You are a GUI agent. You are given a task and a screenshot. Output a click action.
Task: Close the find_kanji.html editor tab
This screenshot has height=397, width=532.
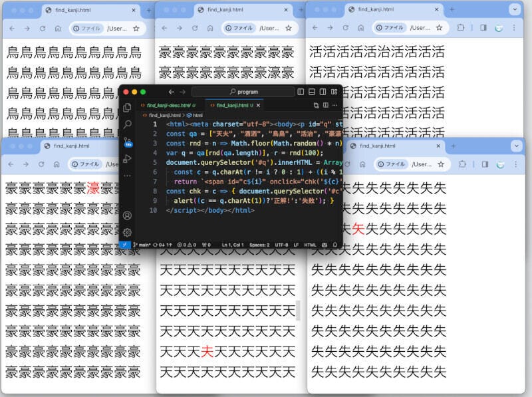(x=259, y=105)
